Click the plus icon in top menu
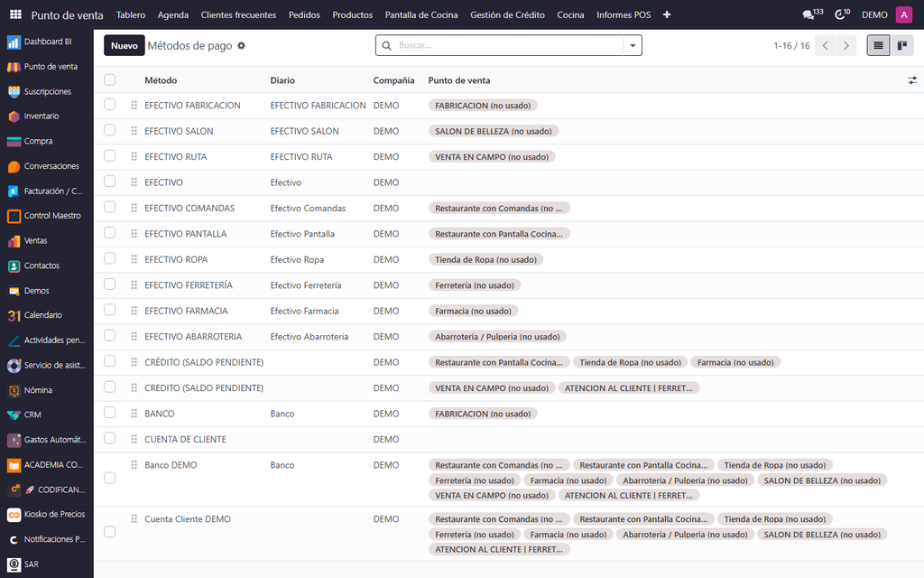924x578 pixels. [x=667, y=14]
